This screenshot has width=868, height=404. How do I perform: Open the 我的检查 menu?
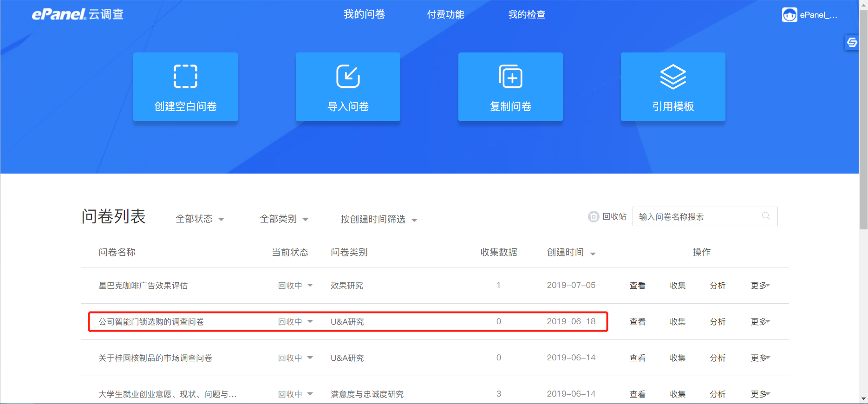[527, 14]
